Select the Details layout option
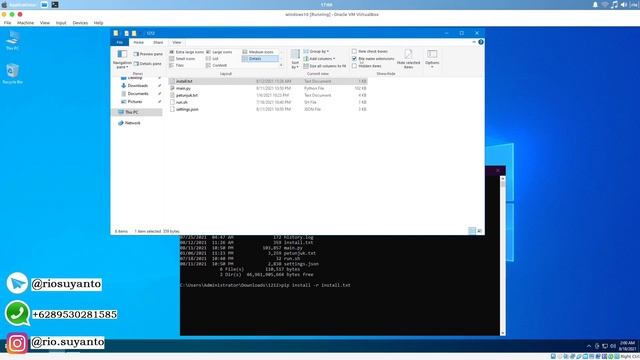The height and width of the screenshot is (360, 640). 260,59
